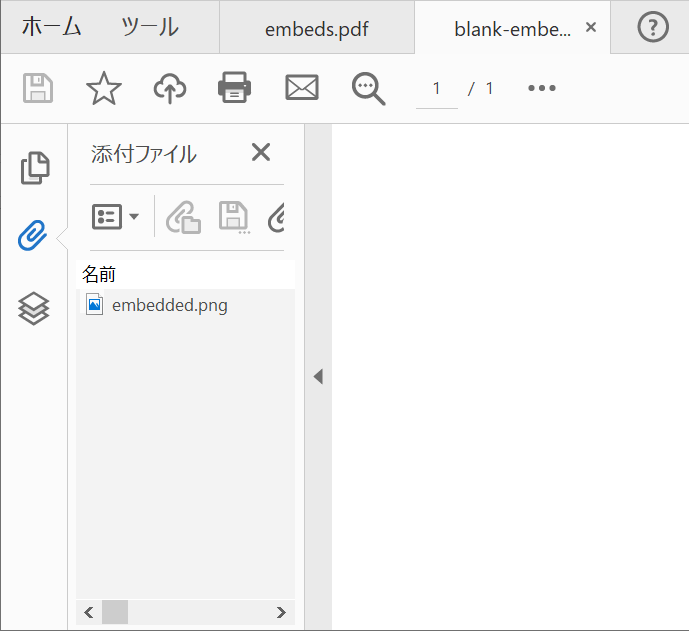Select embedded.png in attachments list
This screenshot has height=631, width=689.
coord(169,305)
